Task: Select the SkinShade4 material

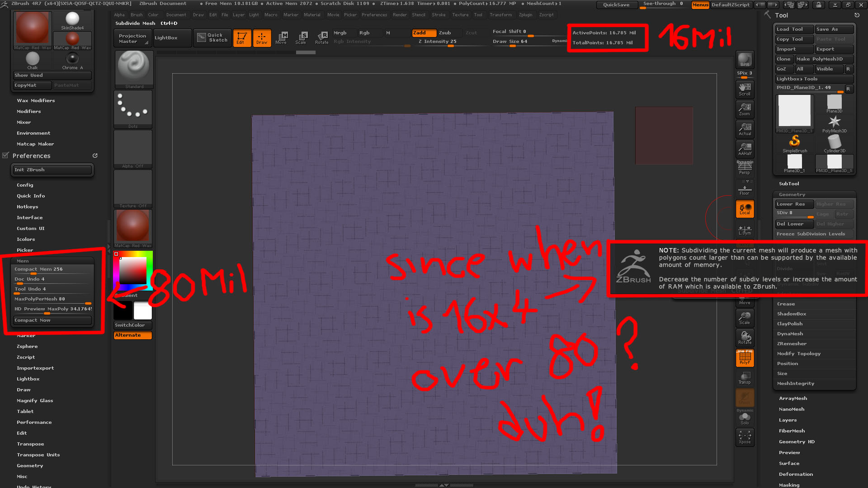Action: (72, 21)
